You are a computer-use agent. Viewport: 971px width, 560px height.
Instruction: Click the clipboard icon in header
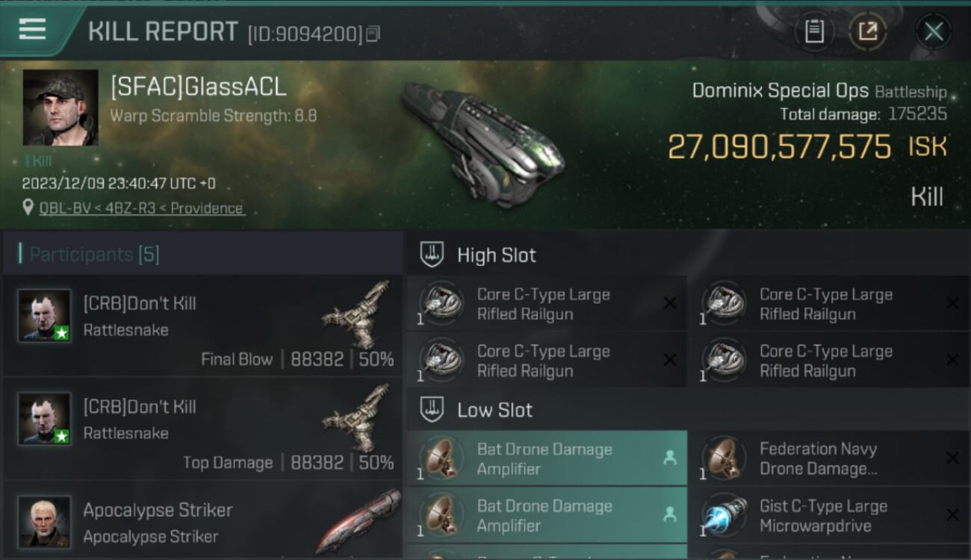(814, 31)
